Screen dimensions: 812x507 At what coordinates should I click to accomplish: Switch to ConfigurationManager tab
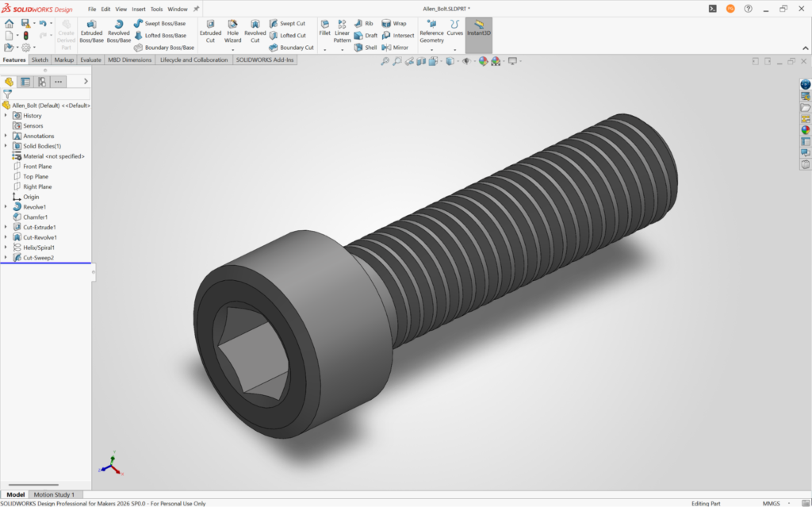coord(42,82)
